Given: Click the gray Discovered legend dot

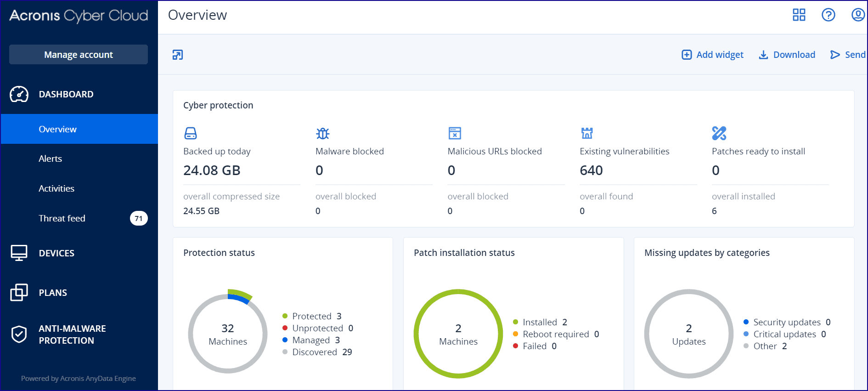Looking at the screenshot, I should 285,352.
